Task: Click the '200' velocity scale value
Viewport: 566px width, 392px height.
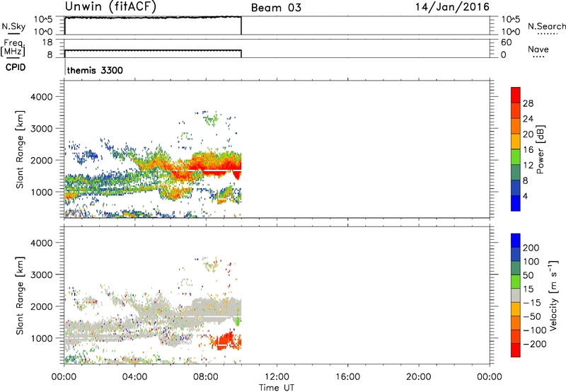Action: [x=531, y=248]
